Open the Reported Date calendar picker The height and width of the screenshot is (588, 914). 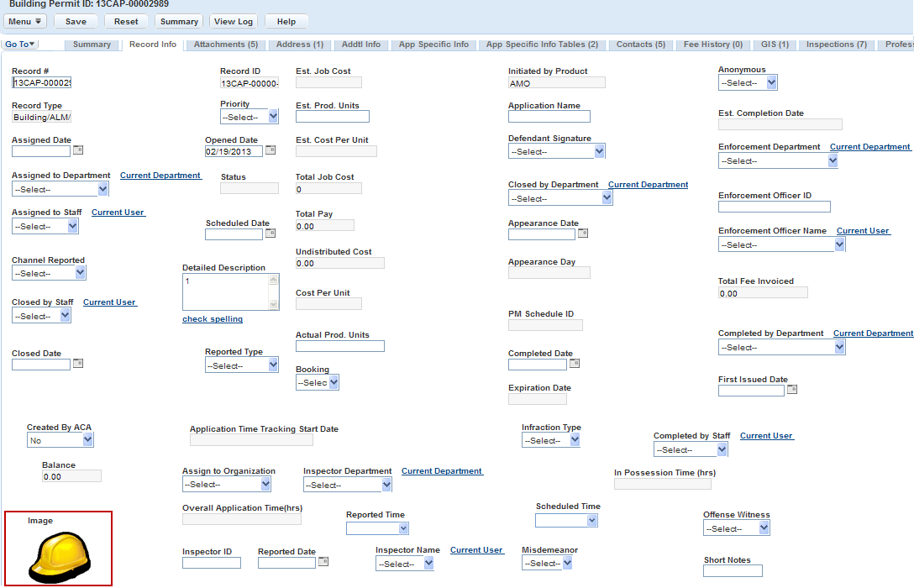[x=323, y=562]
